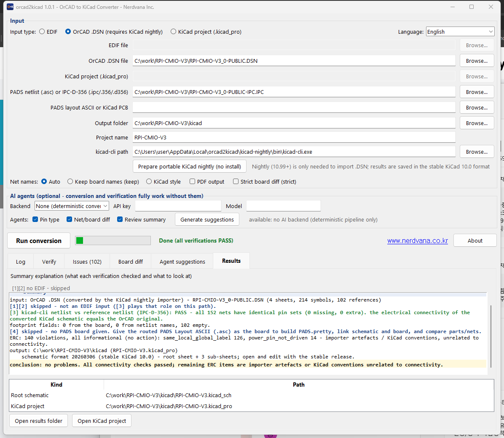Select Keep board names (keep) option
The height and width of the screenshot is (438, 504).
pyautogui.click(x=70, y=182)
